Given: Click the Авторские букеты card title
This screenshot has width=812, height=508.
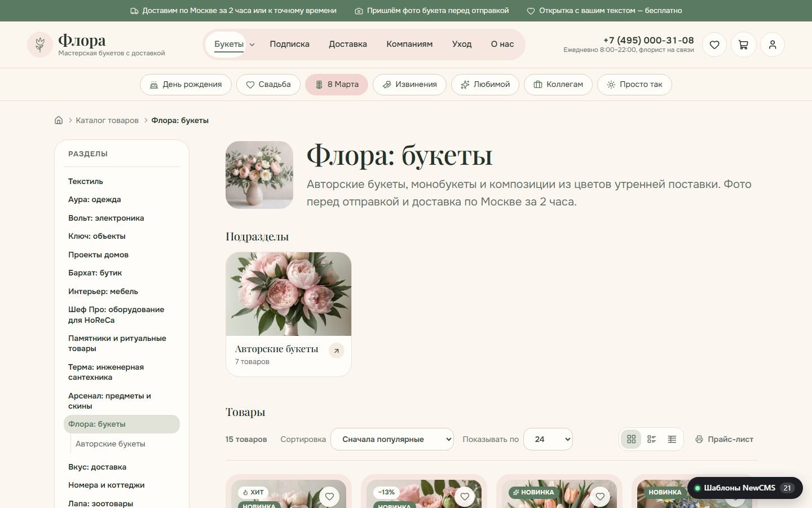Looking at the screenshot, I should point(276,349).
